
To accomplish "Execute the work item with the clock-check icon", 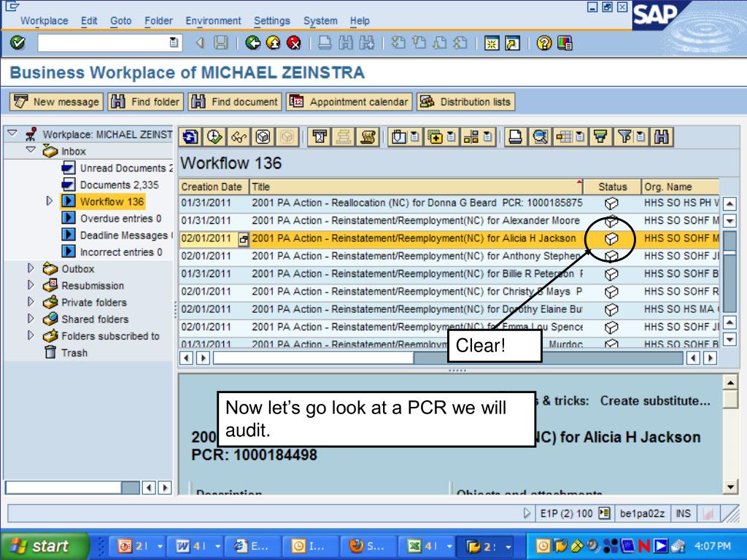I will coord(215,137).
